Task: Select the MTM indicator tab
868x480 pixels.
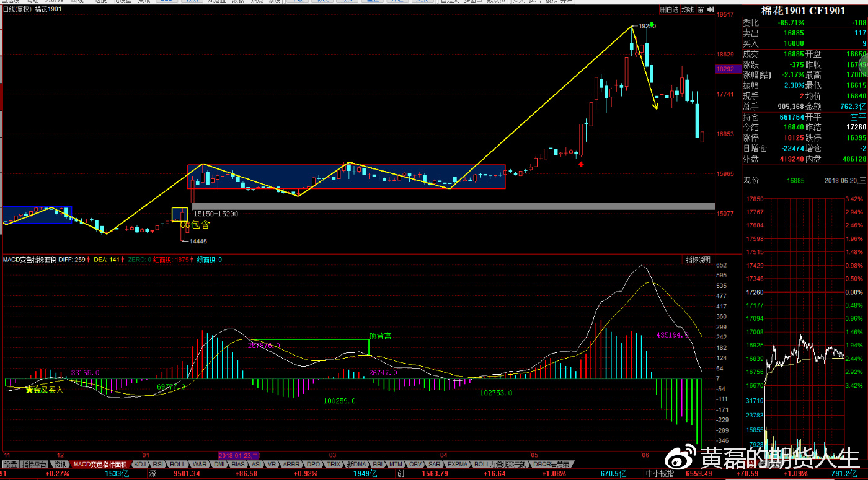Action: pos(396,464)
